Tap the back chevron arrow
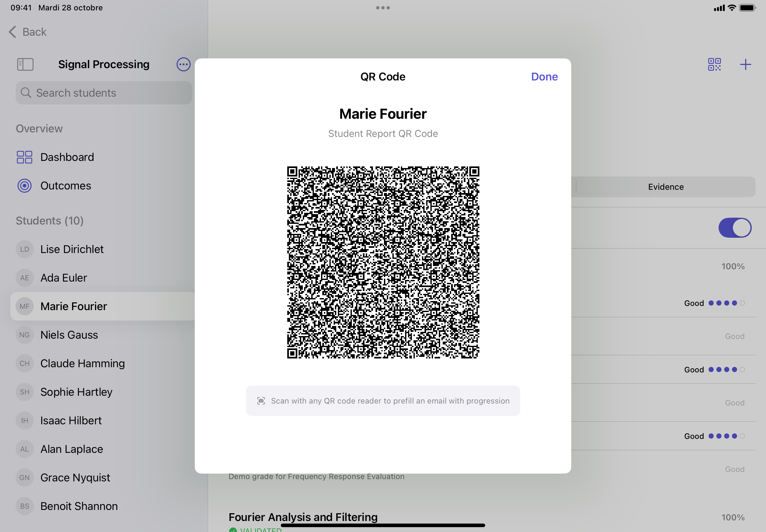 click(12, 32)
